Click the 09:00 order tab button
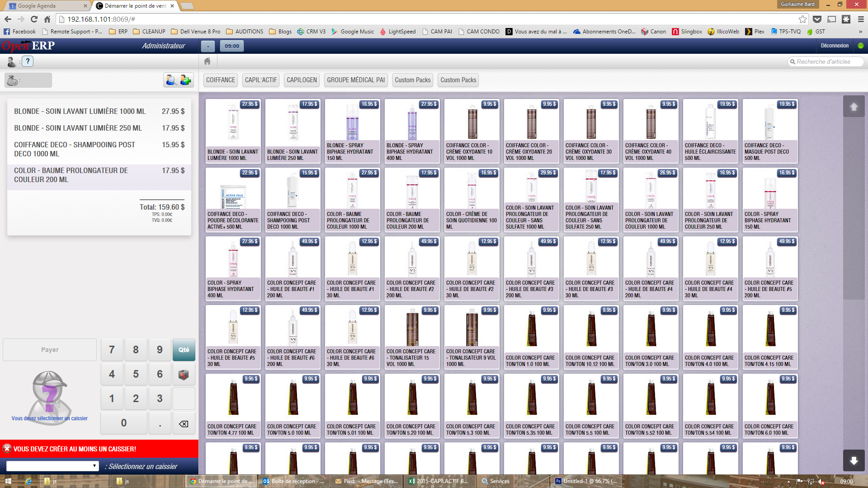 coord(232,46)
